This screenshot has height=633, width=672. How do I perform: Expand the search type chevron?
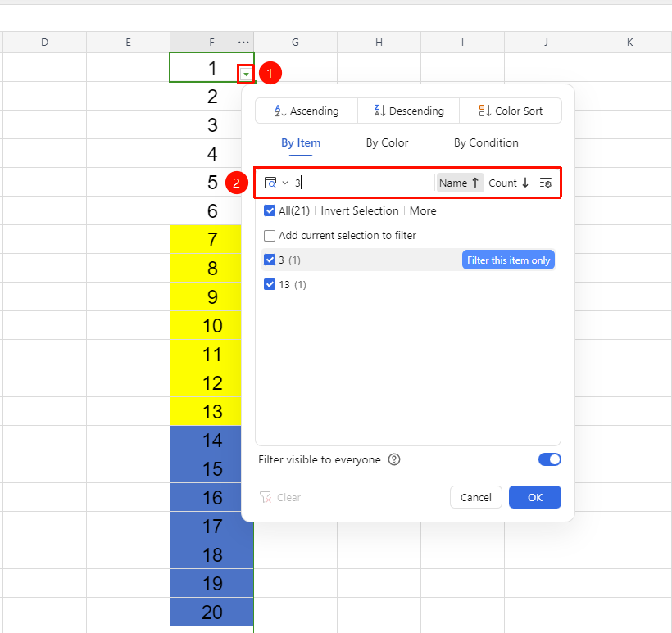[285, 183]
